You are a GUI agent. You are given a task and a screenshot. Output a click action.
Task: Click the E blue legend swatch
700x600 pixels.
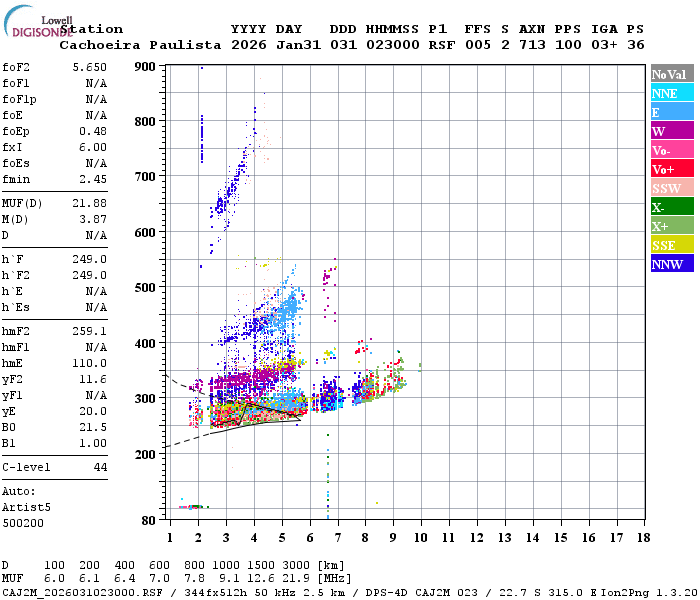click(x=672, y=112)
